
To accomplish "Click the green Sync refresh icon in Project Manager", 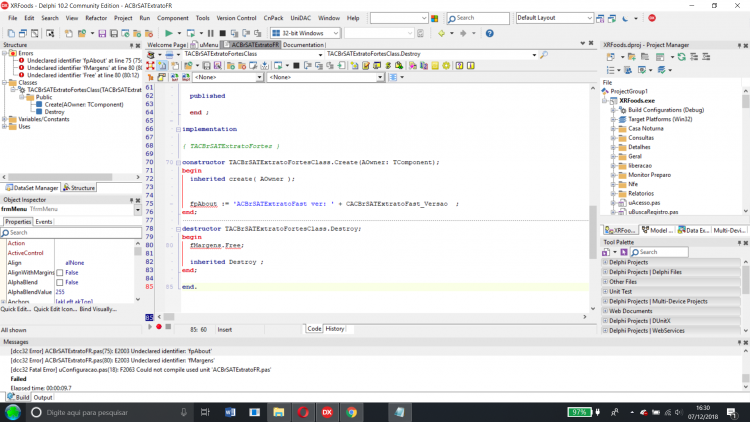I will click(x=682, y=57).
